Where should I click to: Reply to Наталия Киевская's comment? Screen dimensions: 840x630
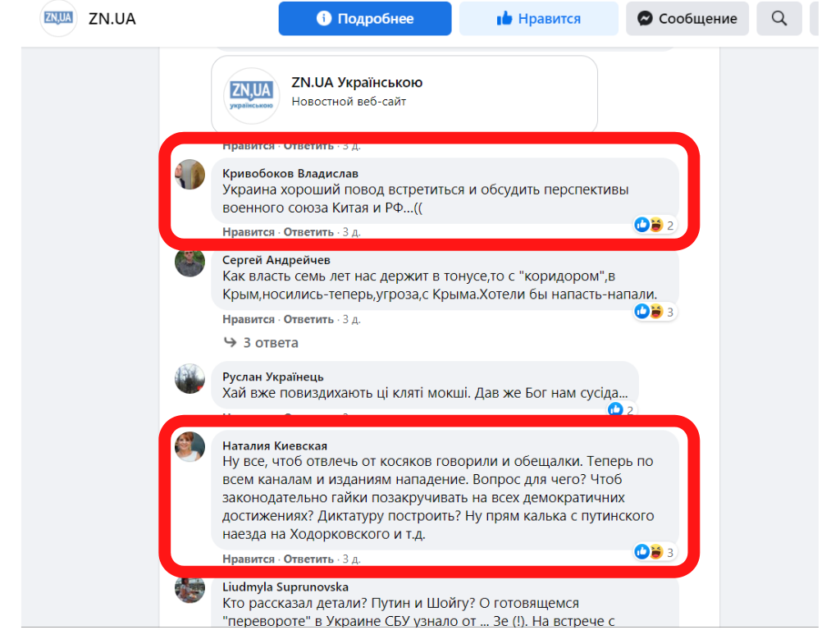pyautogui.click(x=308, y=559)
